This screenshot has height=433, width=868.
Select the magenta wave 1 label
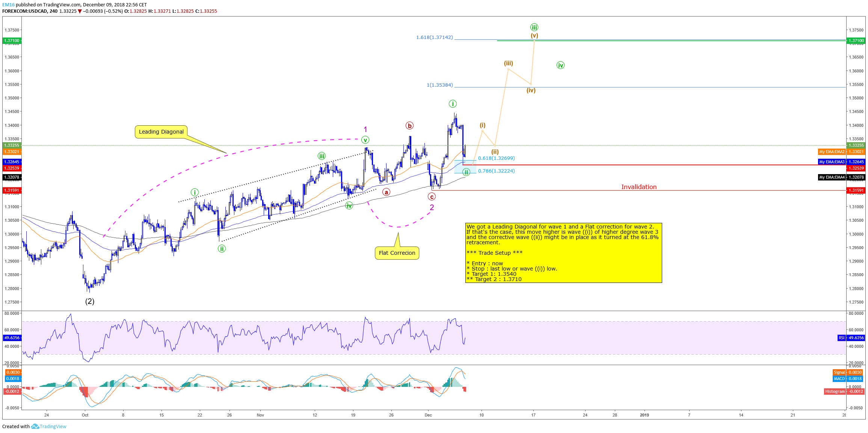(x=365, y=129)
